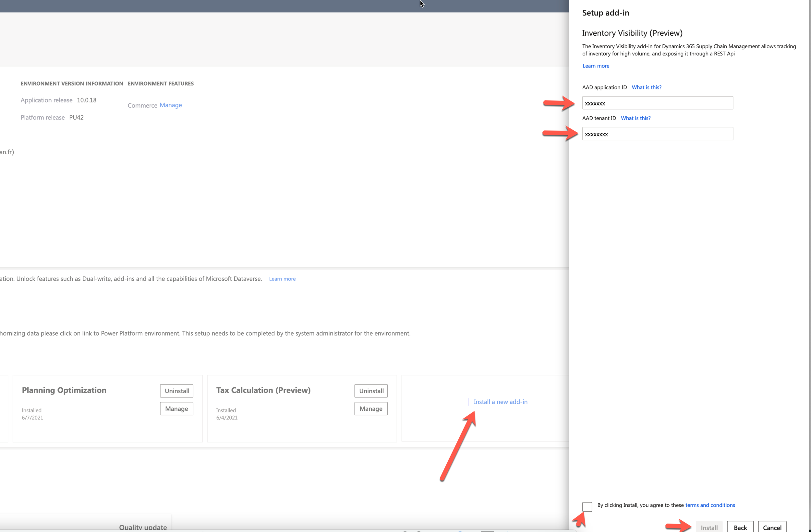Image resolution: width=811 pixels, height=532 pixels.
Task: Open the Dataverse Learn more link
Action: (x=282, y=278)
